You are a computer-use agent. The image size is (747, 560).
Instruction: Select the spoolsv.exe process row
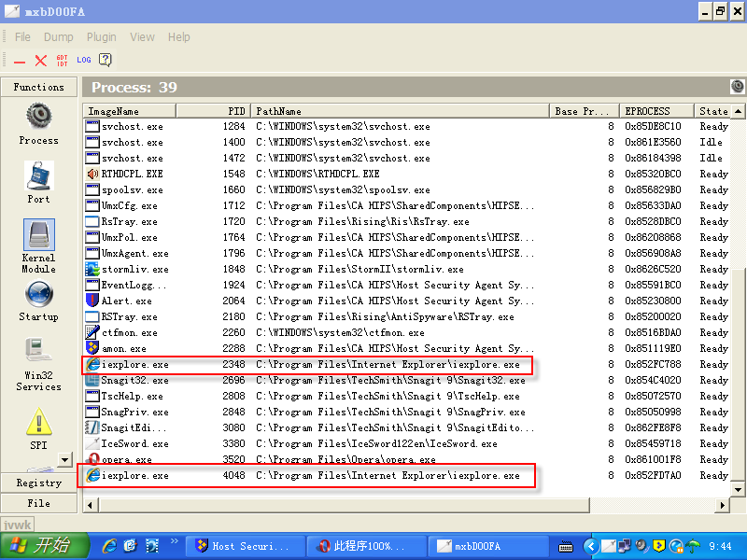[406, 190]
